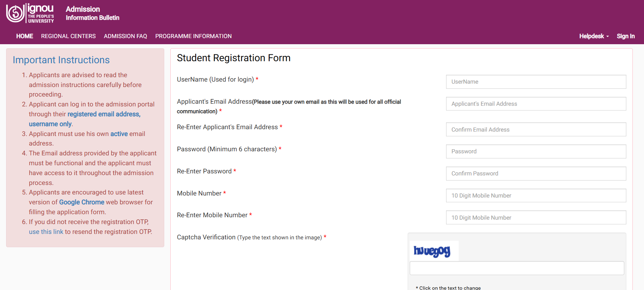Navigate to ADMISSION FAQ
Viewport: 644px width, 290px height.
pos(125,36)
